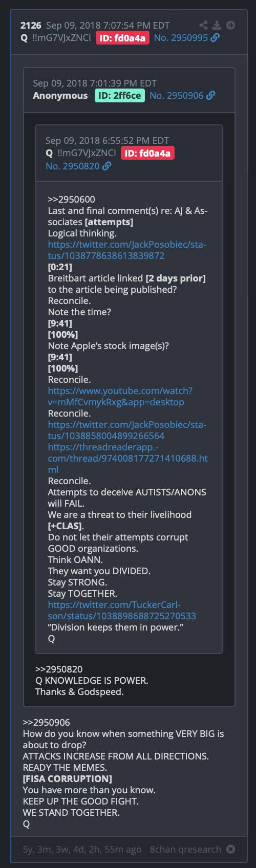The width and height of the screenshot is (256, 868).
Task: Click link icon next to No. 2950995
Action: (215, 38)
